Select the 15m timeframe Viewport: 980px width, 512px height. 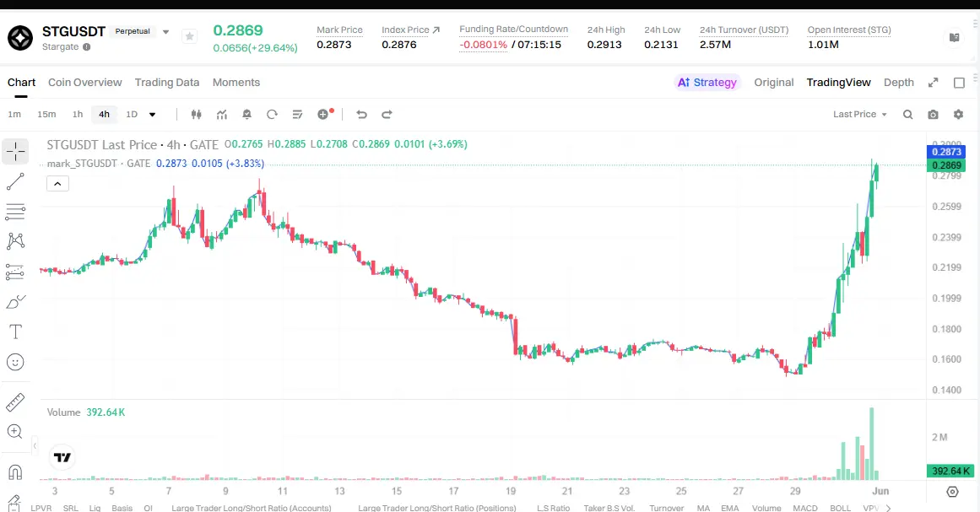pyautogui.click(x=47, y=114)
